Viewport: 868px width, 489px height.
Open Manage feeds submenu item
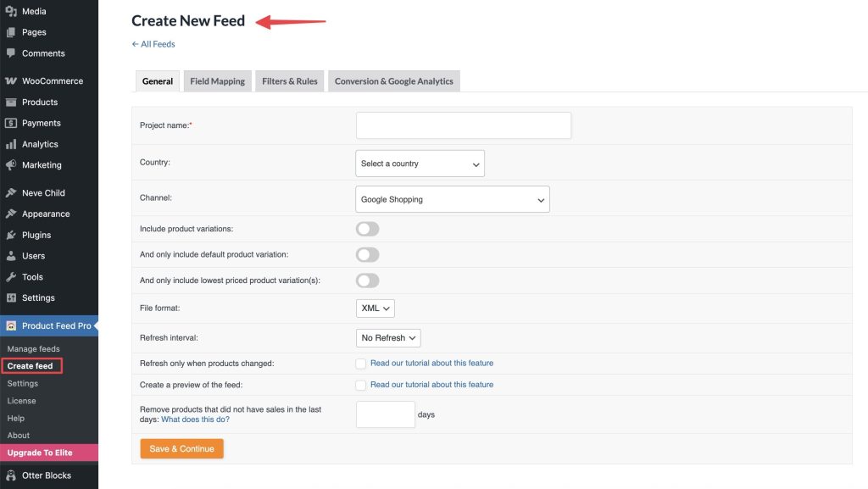coord(33,349)
